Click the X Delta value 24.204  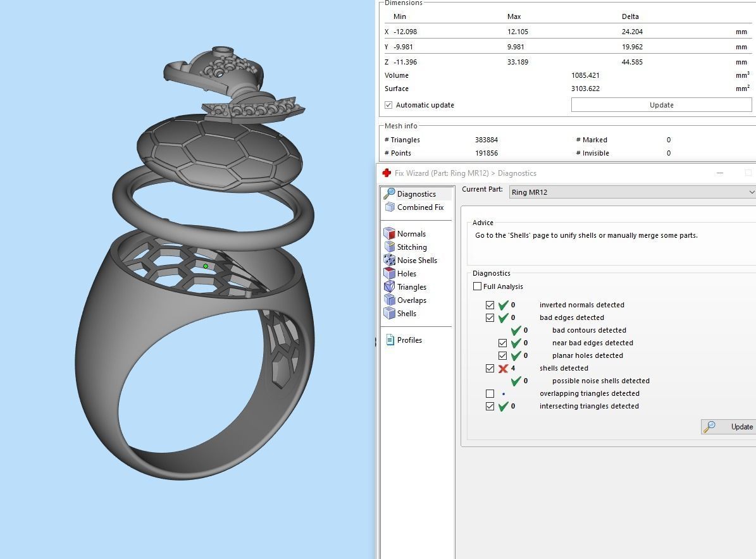tap(632, 32)
